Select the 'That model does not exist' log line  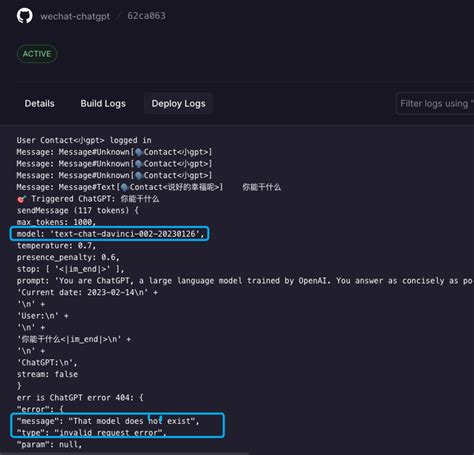(x=108, y=421)
